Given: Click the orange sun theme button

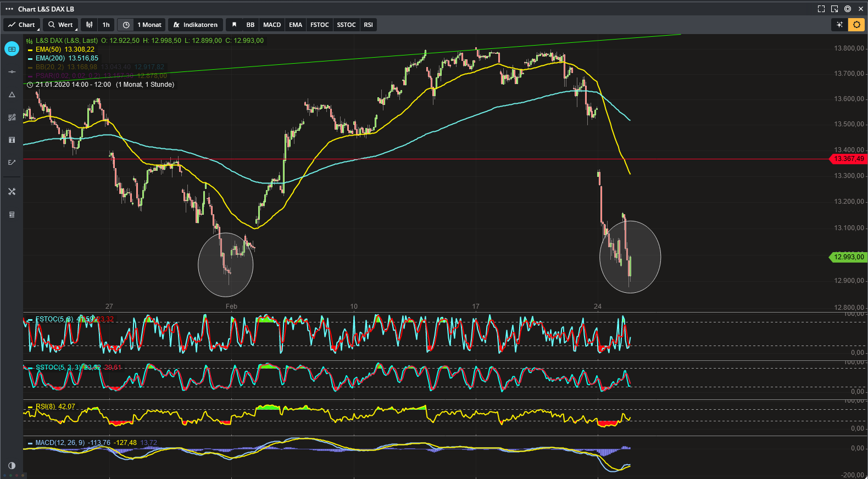Looking at the screenshot, I should point(856,25).
